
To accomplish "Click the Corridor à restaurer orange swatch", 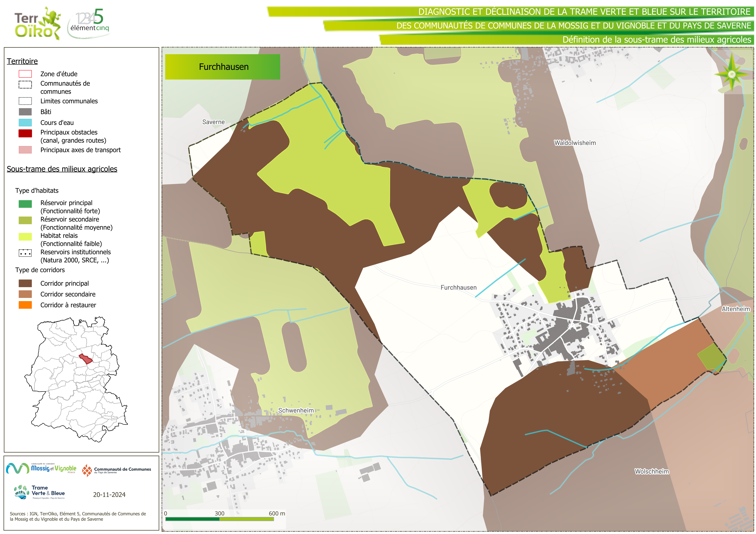I will tap(25, 305).
